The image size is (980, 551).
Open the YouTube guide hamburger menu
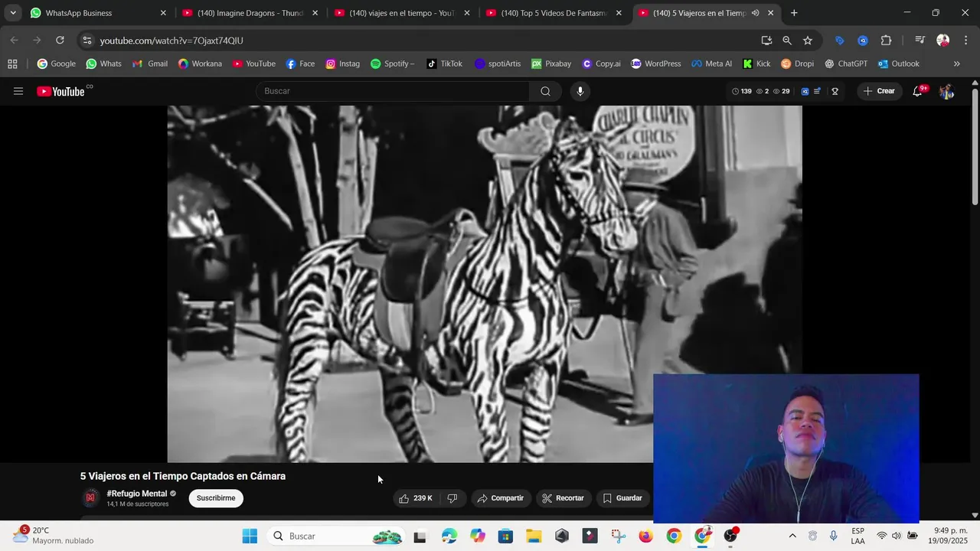[x=18, y=91]
